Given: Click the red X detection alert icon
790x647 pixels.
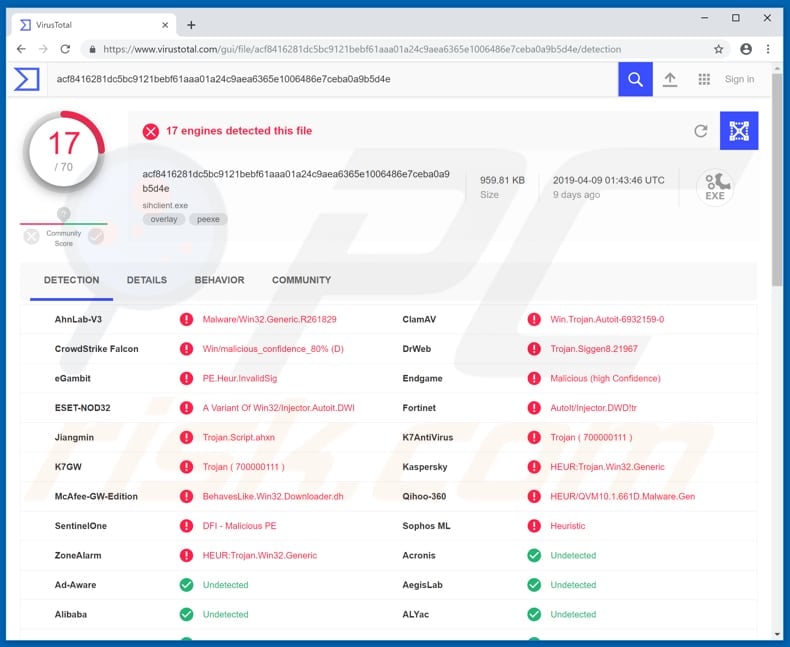Looking at the screenshot, I should click(x=150, y=132).
